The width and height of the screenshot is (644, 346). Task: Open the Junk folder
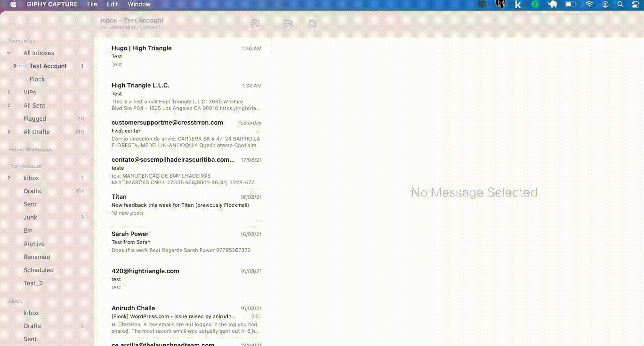(x=30, y=218)
